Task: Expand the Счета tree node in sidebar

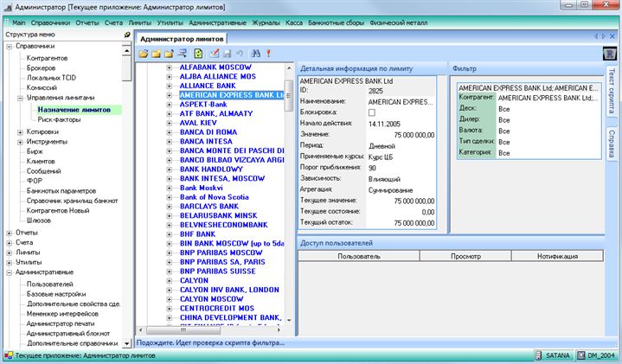Action: (10, 243)
